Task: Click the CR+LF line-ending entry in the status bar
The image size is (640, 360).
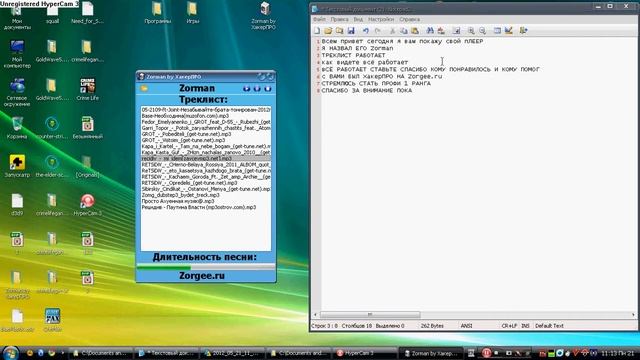Action: pos(509,326)
